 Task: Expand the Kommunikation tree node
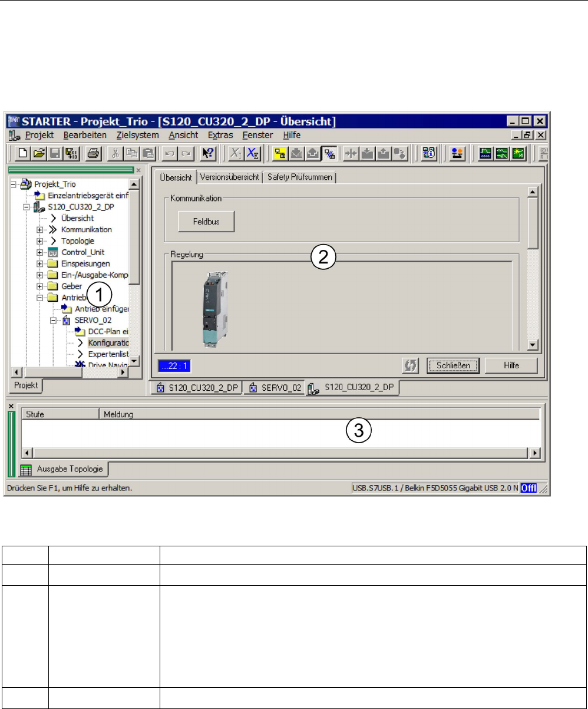39,230
